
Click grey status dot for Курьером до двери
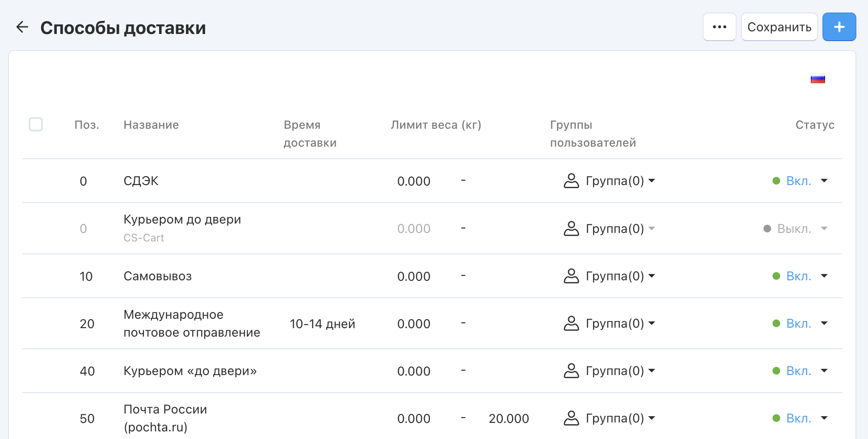click(767, 229)
